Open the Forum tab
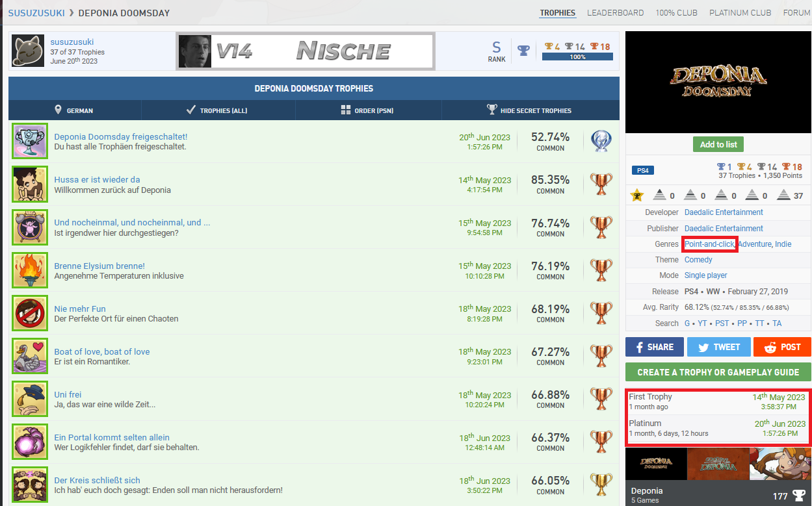 click(x=797, y=12)
